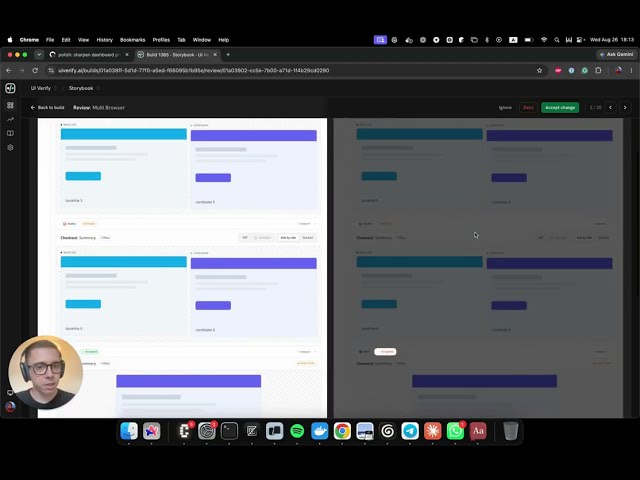640x480 pixels.
Task: Open the Chrome File menu
Action: point(50,40)
